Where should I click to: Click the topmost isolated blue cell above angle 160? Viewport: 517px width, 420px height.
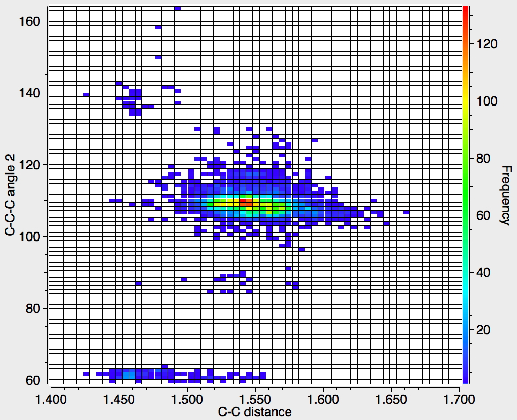(177, 8)
